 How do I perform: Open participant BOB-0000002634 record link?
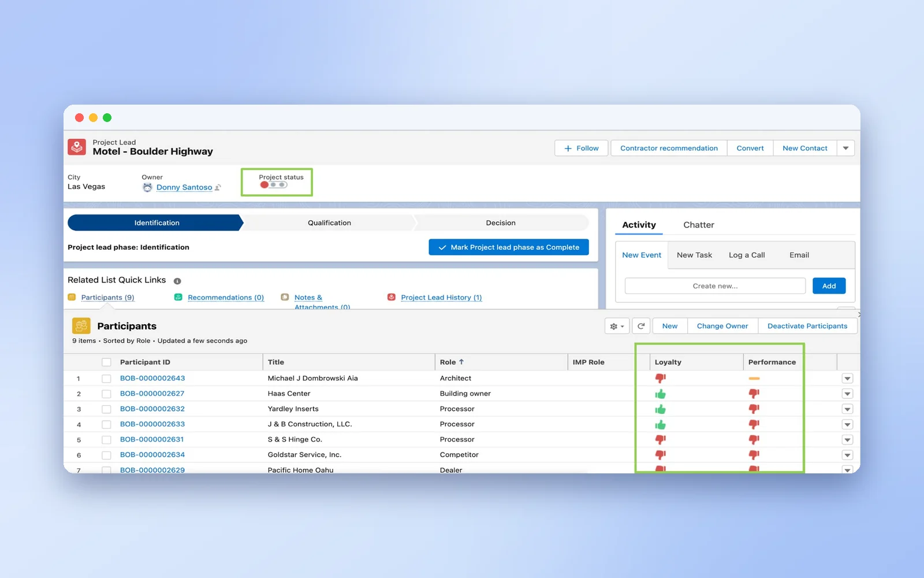pos(152,455)
